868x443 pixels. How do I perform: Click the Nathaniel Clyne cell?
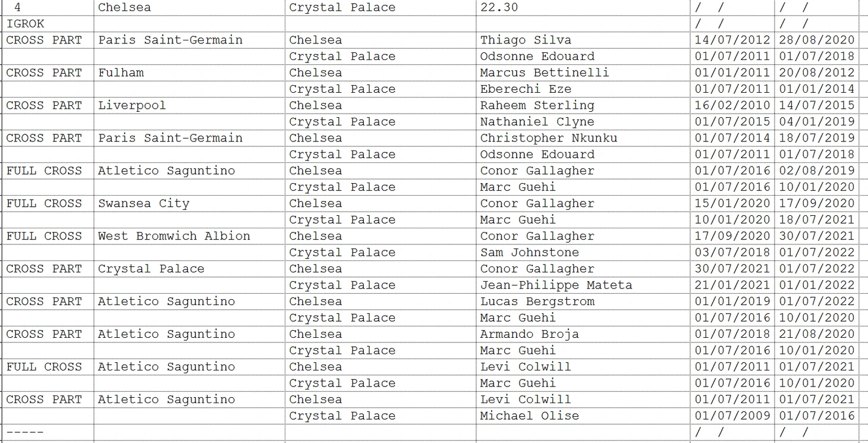pos(583,122)
